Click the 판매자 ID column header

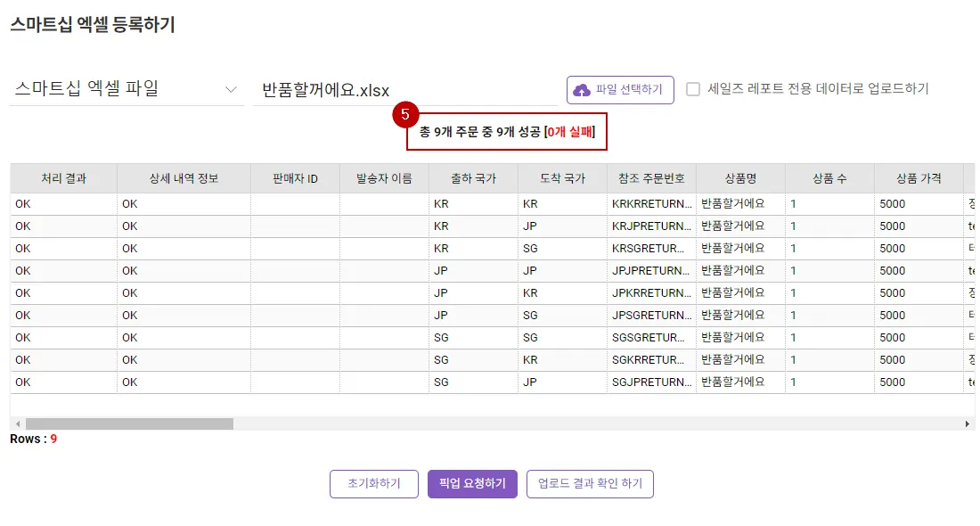point(295,178)
